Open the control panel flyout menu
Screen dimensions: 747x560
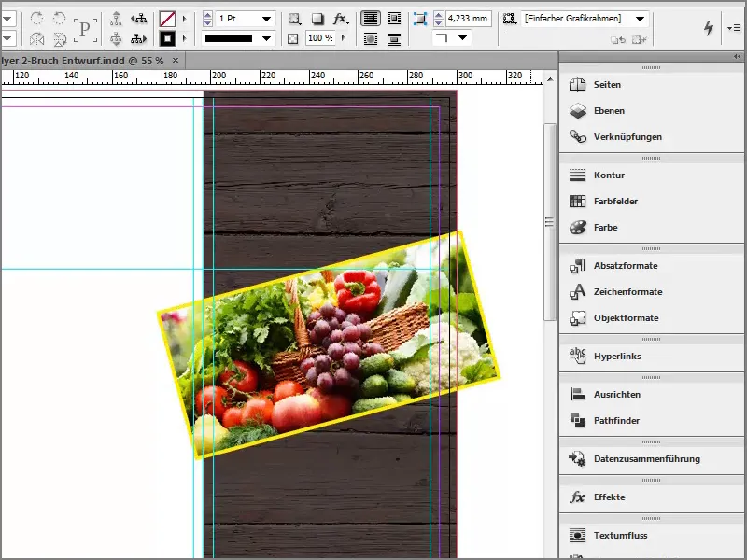(x=734, y=28)
